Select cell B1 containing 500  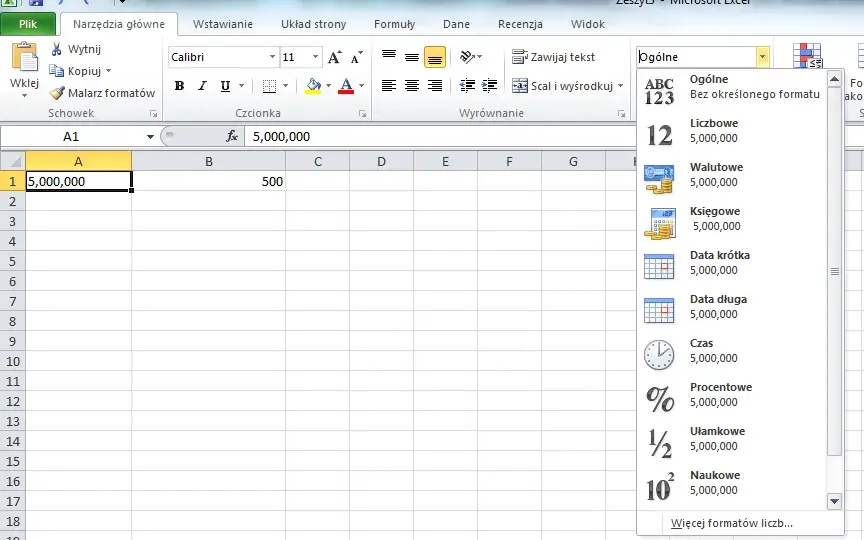[x=209, y=181]
